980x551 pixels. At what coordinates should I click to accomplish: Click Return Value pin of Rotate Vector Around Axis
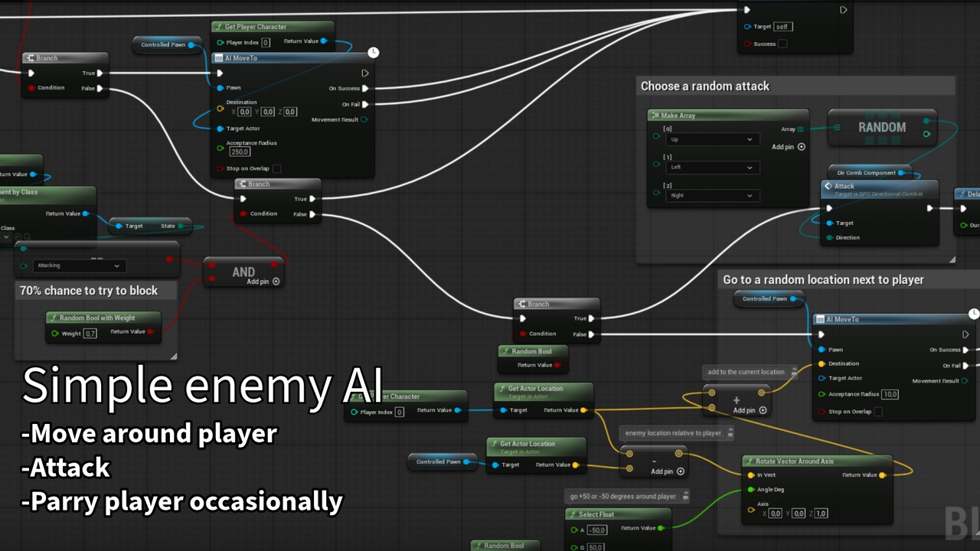coord(883,474)
